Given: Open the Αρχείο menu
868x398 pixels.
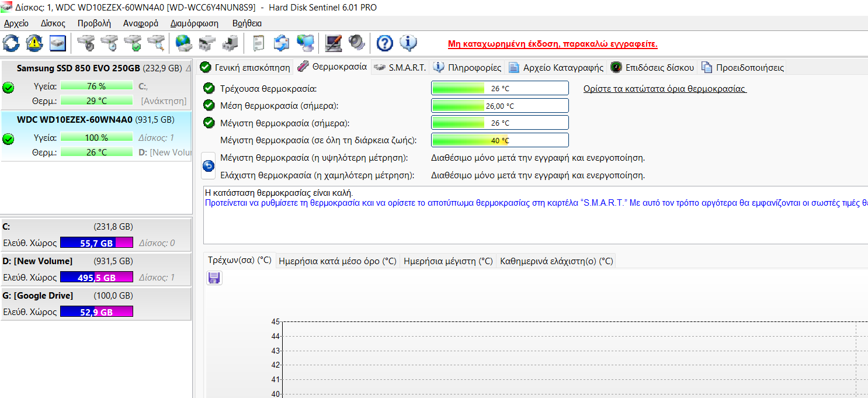Looking at the screenshot, I should 16,23.
